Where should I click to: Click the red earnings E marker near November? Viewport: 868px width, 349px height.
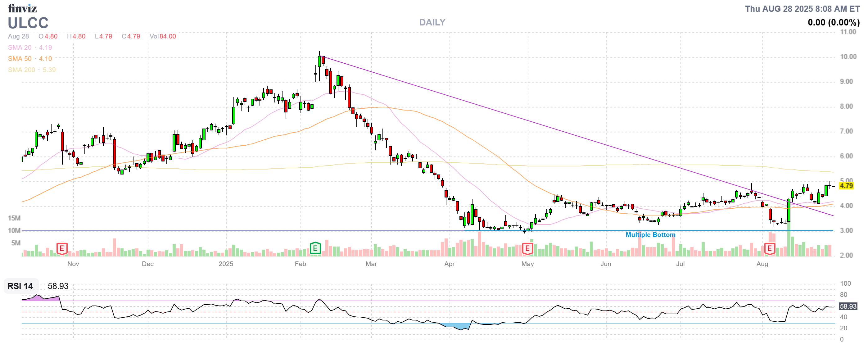[x=62, y=249]
